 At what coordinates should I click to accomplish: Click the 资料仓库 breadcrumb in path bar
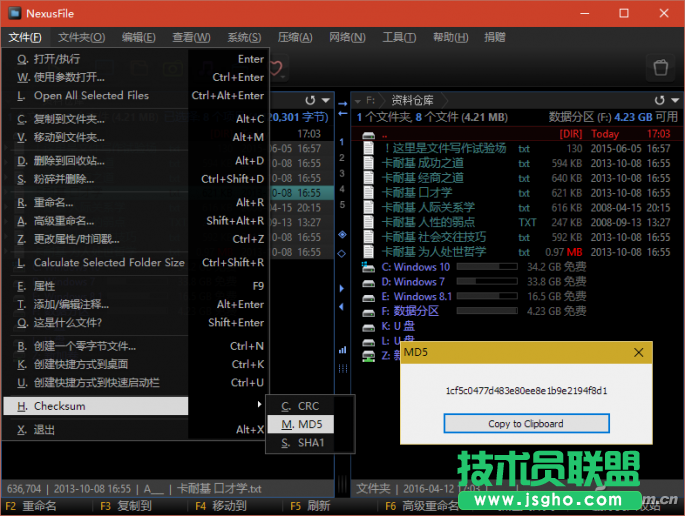click(x=413, y=101)
